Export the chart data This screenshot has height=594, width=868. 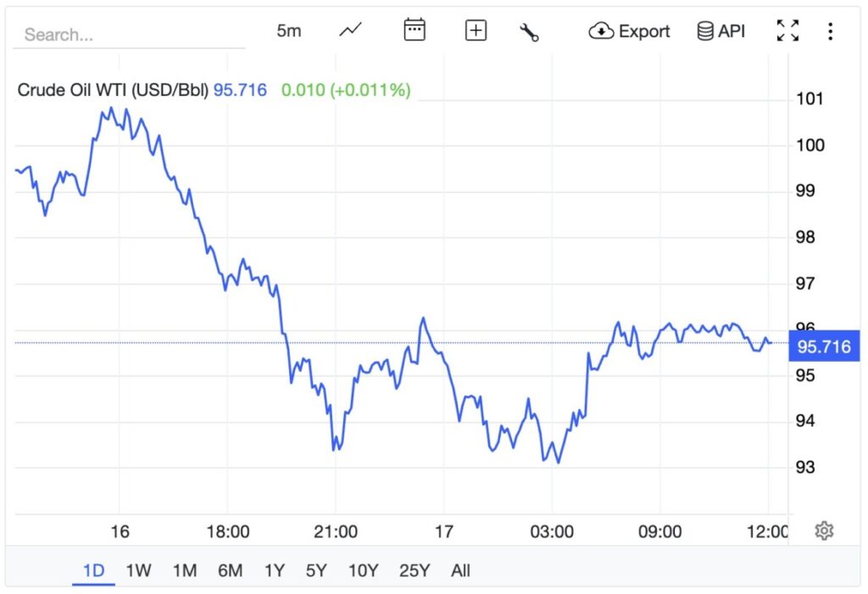click(x=644, y=31)
